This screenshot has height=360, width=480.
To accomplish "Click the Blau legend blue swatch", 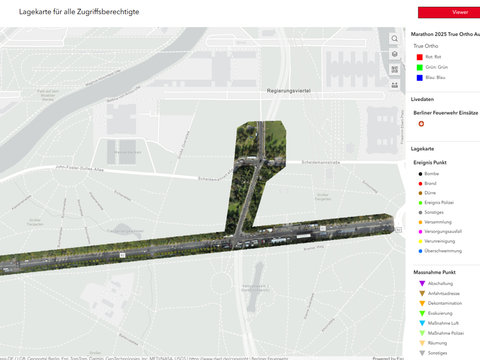I will tap(420, 78).
